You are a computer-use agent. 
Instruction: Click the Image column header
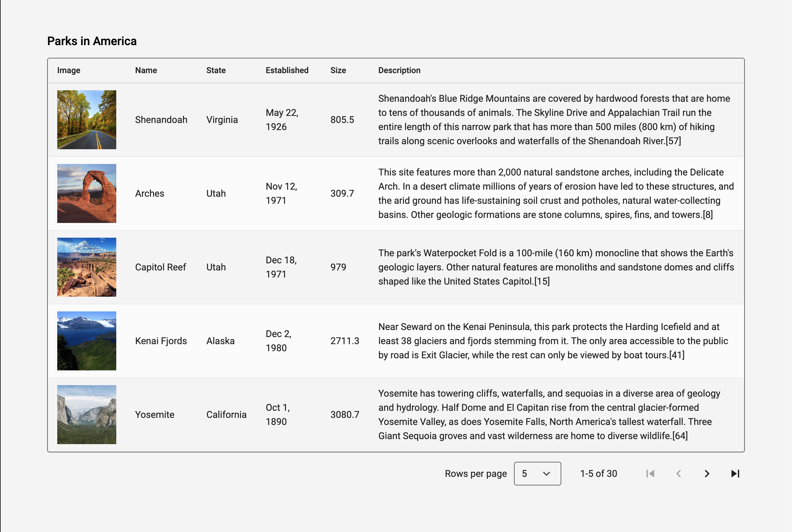(x=68, y=70)
